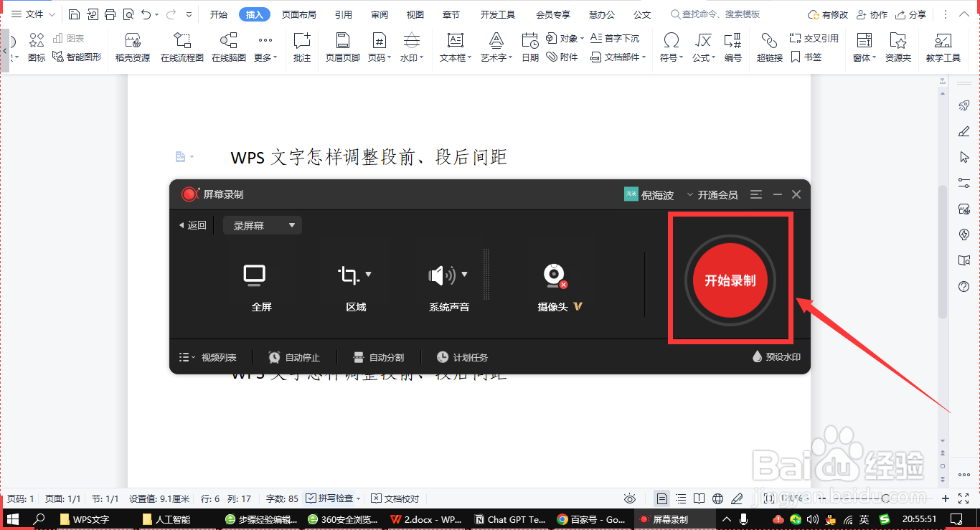
Task: Insert a 超链接 hyperlink
Action: coord(770,48)
